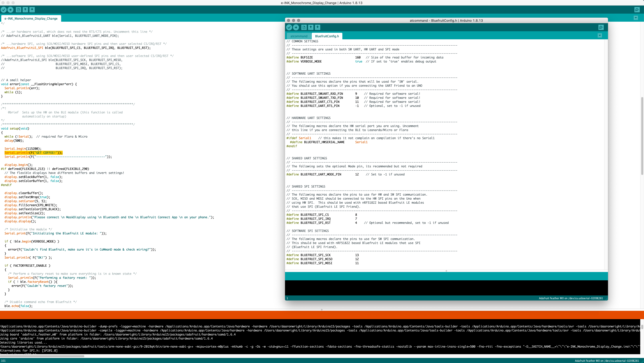Viewport: 644px width, 363px height.
Task: Open tab dropdown menu in atcommand window
Action: [x=600, y=36]
